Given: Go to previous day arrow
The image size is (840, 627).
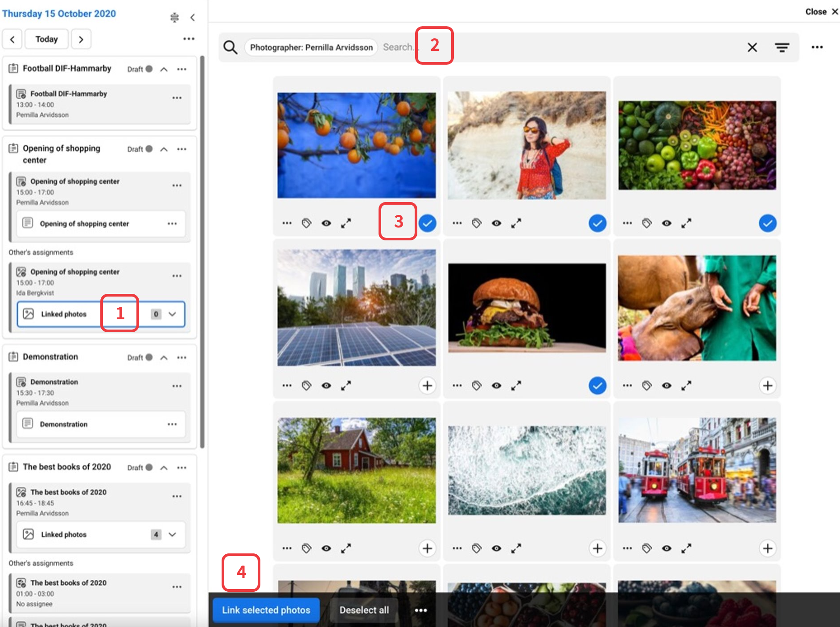Looking at the screenshot, I should click(x=12, y=39).
